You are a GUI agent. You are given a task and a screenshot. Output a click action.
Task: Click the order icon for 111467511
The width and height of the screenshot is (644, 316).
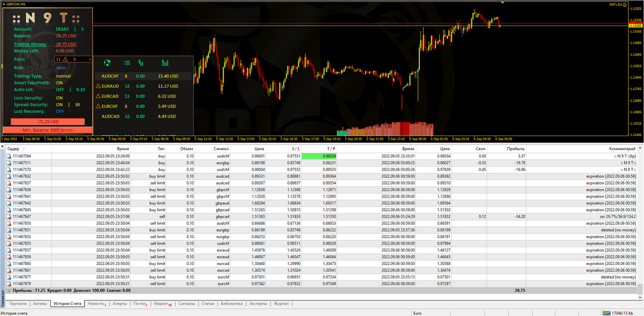point(8,162)
